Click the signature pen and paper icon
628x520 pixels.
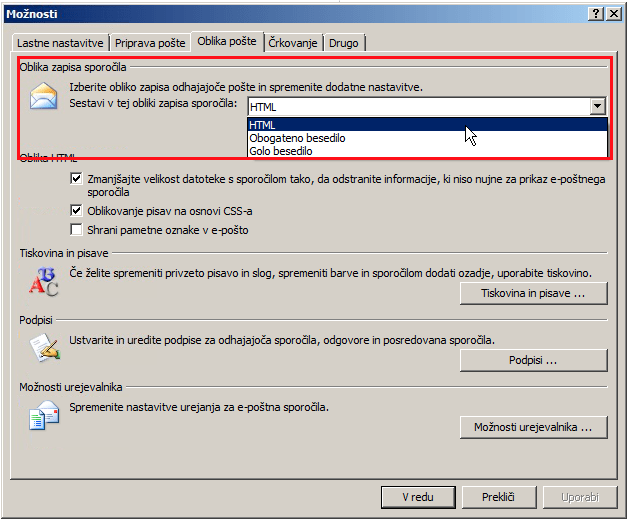pyautogui.click(x=43, y=347)
